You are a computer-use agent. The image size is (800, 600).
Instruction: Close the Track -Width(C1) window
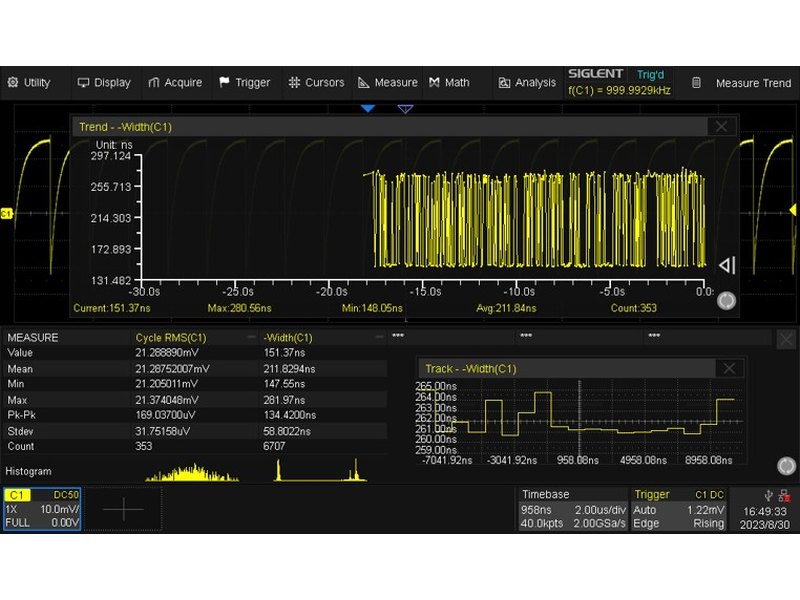(732, 368)
